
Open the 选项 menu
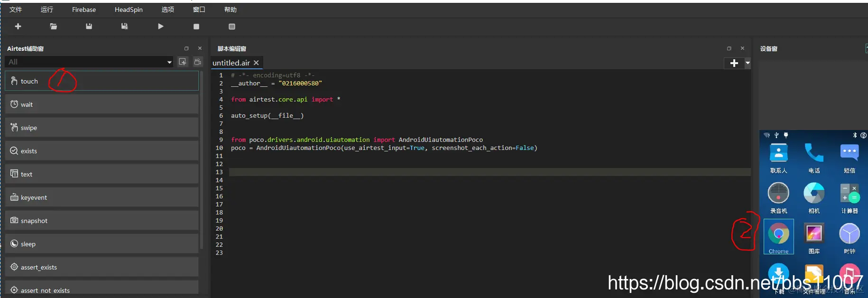click(167, 9)
